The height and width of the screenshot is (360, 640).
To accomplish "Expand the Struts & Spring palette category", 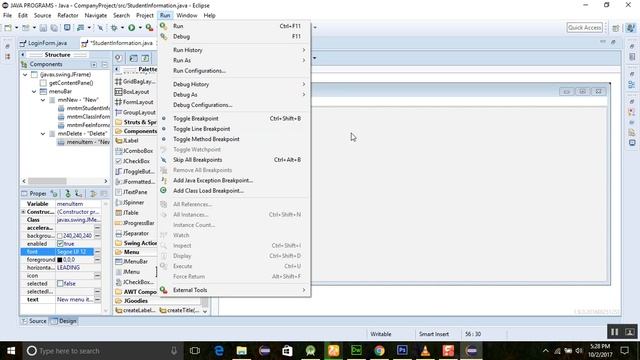I will tap(136, 122).
